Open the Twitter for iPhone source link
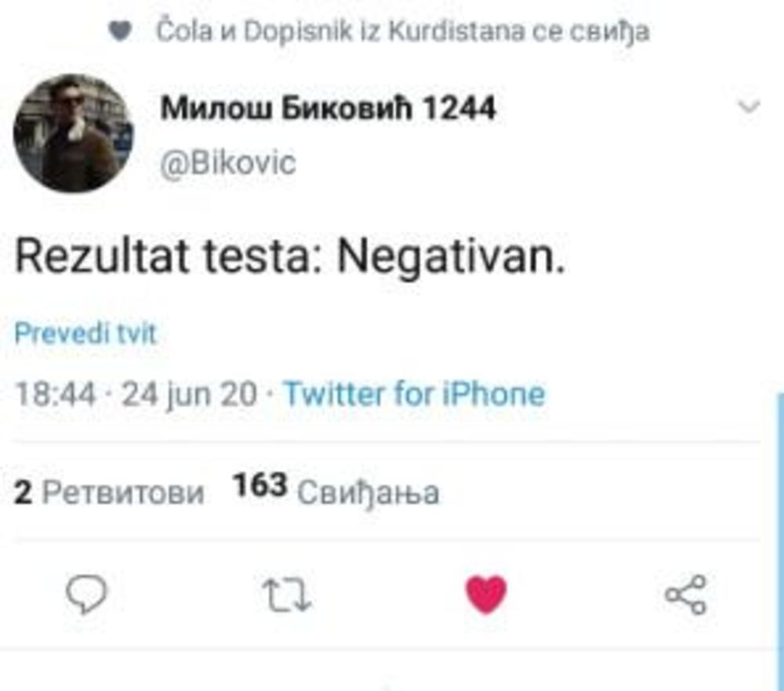 (x=413, y=393)
